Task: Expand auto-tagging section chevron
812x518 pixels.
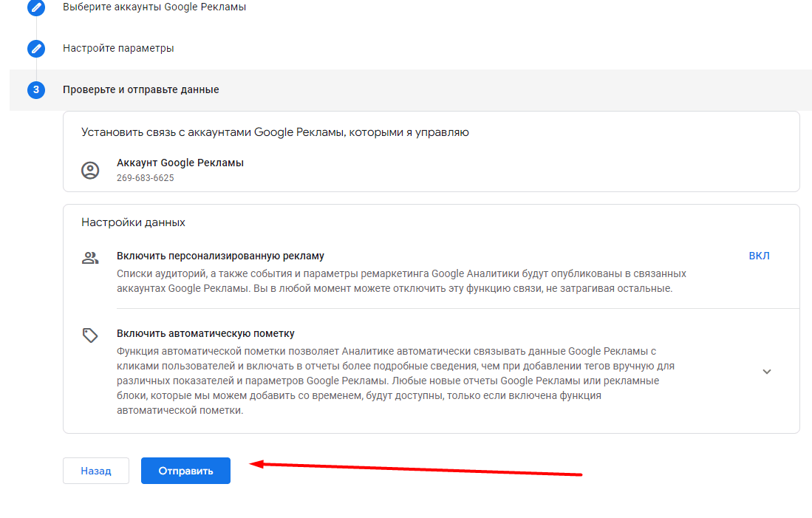Action: coord(767,372)
